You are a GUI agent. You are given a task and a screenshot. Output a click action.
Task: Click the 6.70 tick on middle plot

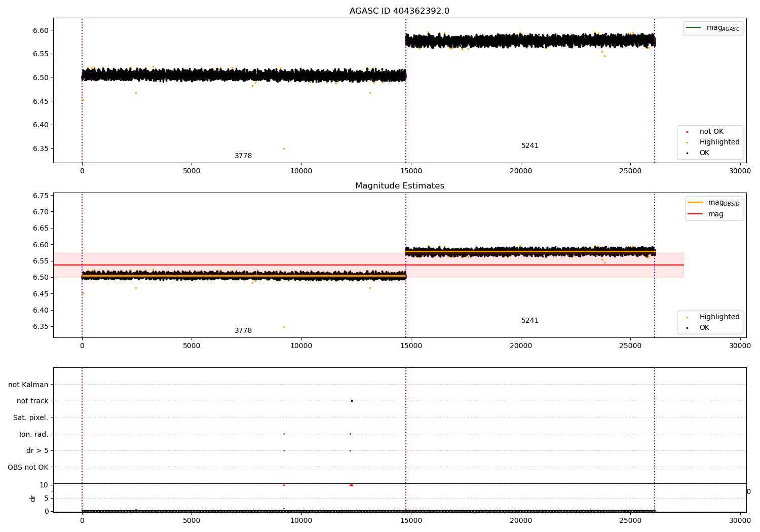point(41,212)
